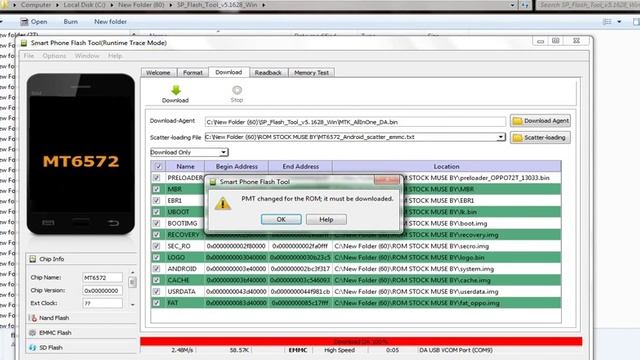The image size is (640, 360).
Task: Click the SD Flash icon
Action: tap(33, 348)
